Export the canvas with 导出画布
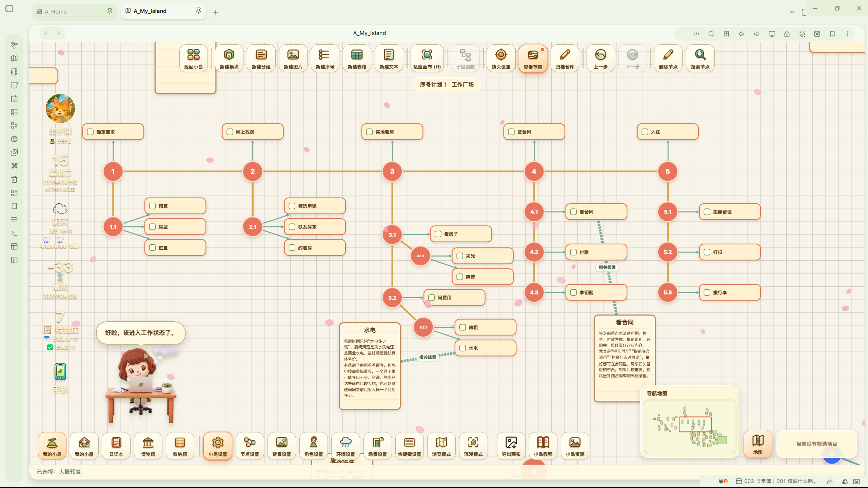This screenshot has width=868, height=488. click(x=511, y=446)
